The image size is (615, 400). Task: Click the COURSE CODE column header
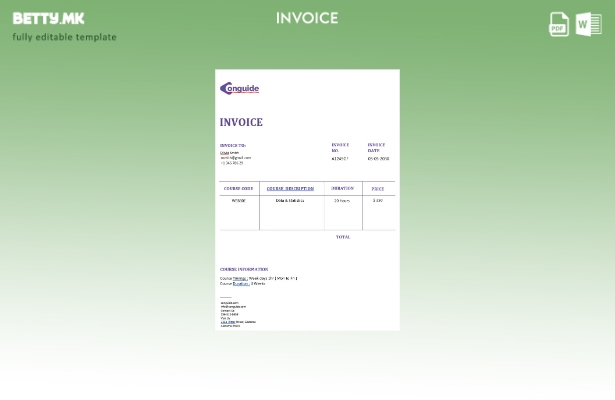coord(238,188)
